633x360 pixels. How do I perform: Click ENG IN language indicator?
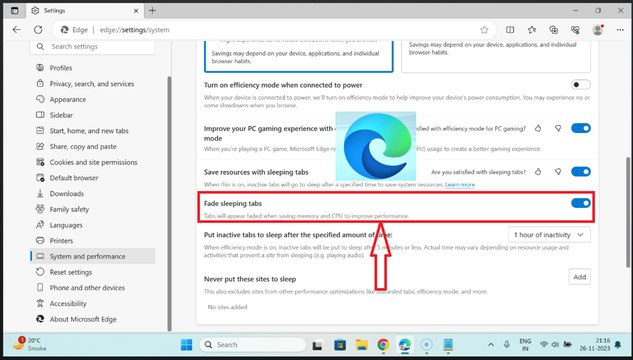(525, 344)
